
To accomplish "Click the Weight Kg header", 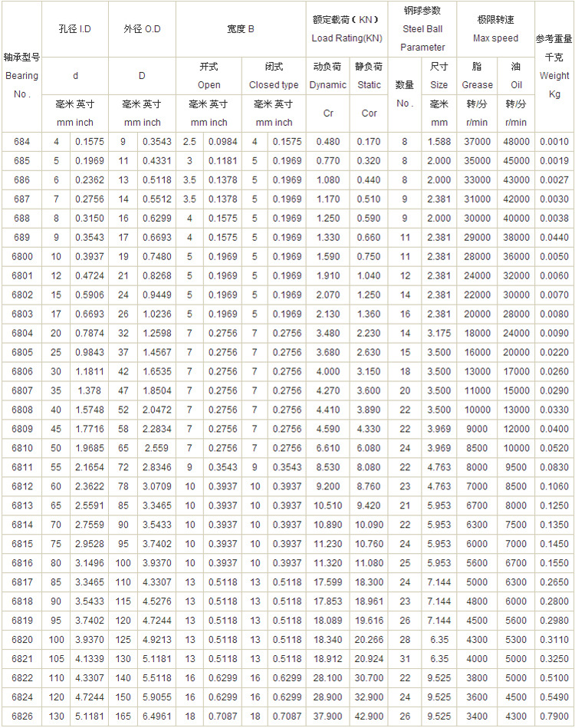I will 554,67.
